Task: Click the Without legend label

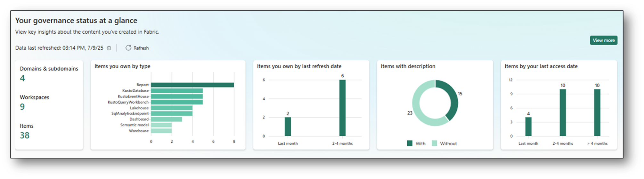Action: (x=448, y=144)
